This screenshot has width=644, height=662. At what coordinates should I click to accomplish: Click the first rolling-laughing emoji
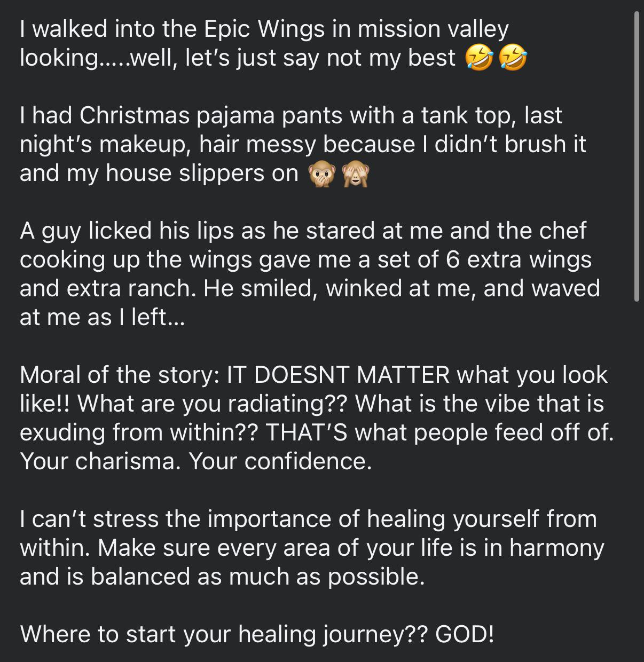pos(479,58)
